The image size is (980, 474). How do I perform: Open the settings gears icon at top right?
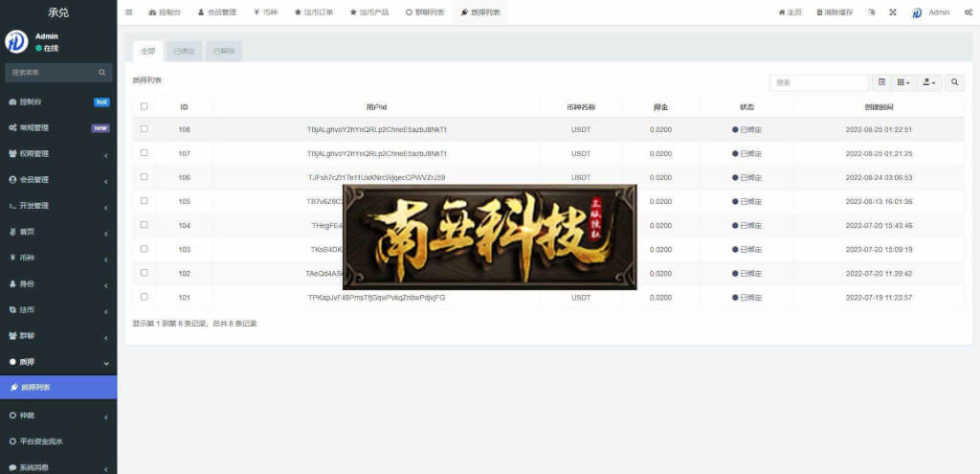point(968,12)
